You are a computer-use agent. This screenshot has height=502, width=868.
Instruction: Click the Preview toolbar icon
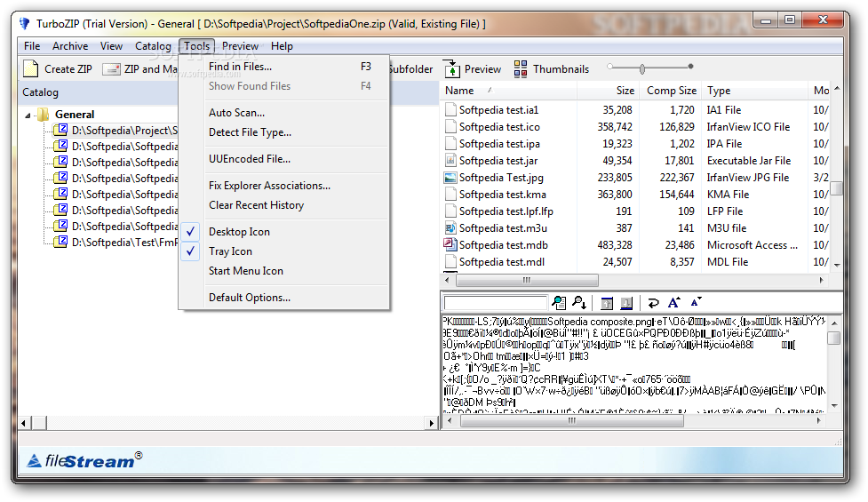coord(451,69)
